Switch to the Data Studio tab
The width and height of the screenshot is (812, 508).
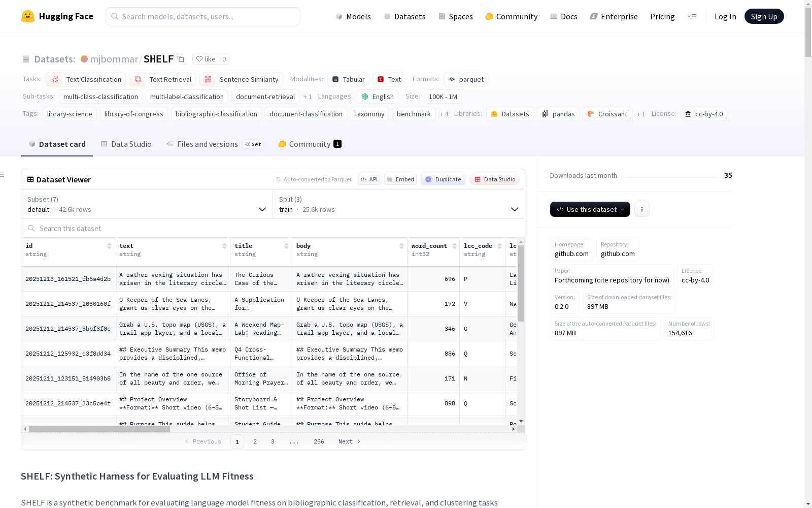point(126,144)
